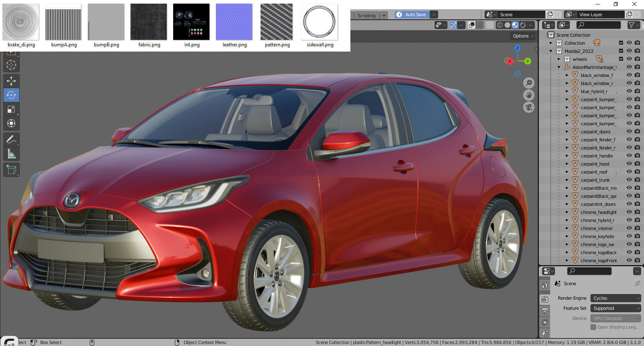This screenshot has height=346, width=644.
Task: Click the red X axis gizmo ball
Action: (x=509, y=61)
